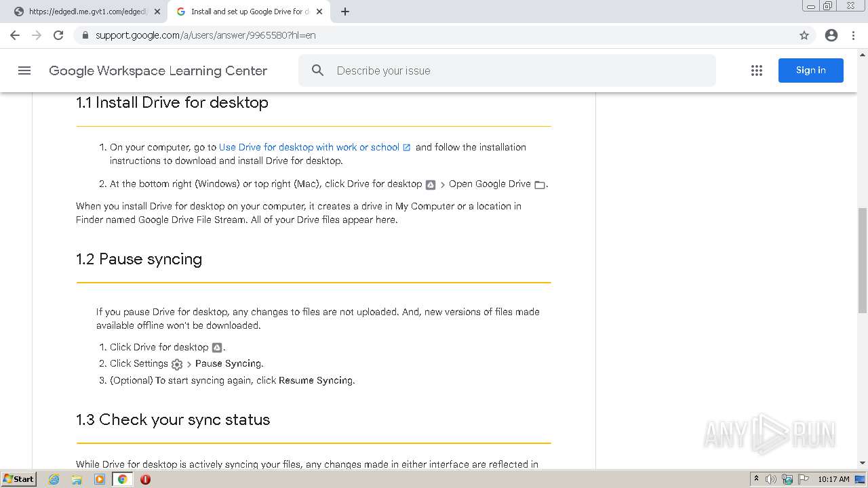Click the address bar URL
Screen dimensions: 868x488
coord(205,35)
